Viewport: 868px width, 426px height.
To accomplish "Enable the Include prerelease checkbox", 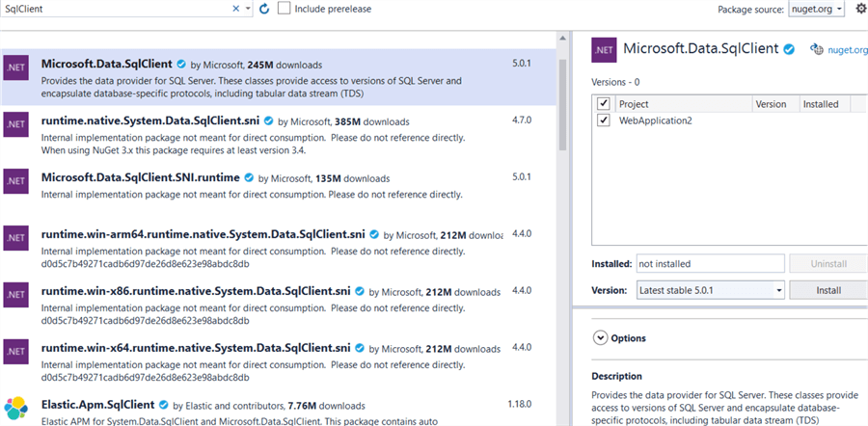I will click(285, 9).
